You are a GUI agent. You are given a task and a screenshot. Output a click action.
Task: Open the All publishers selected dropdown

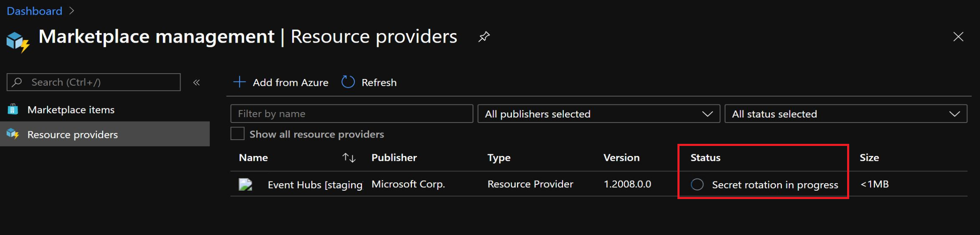[598, 114]
